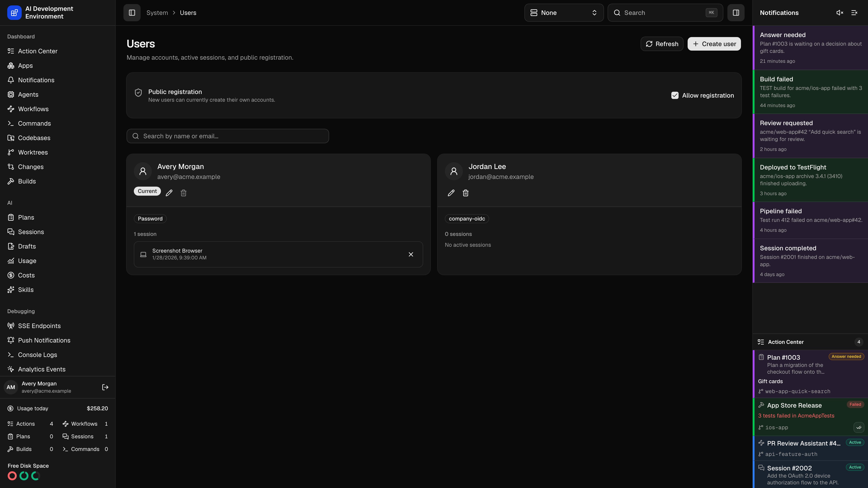Viewport: 868px width, 488px height.
Task: Revoke the Screenshot Browser session
Action: pos(411,254)
